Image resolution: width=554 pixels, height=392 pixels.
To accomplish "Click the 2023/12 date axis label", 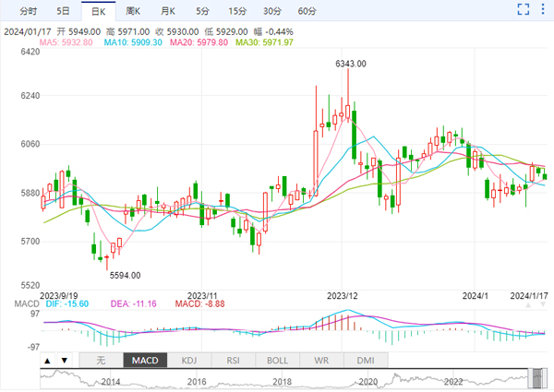I will (342, 296).
